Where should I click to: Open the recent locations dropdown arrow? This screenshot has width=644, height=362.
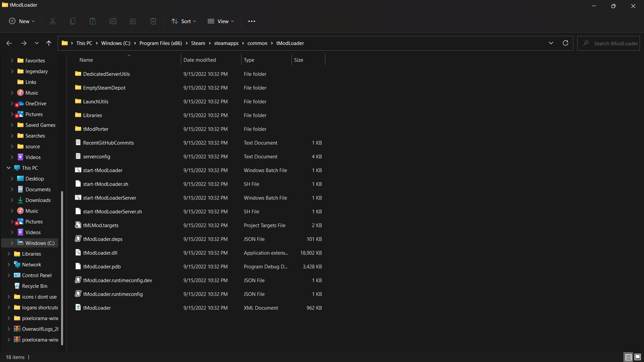tap(37, 43)
